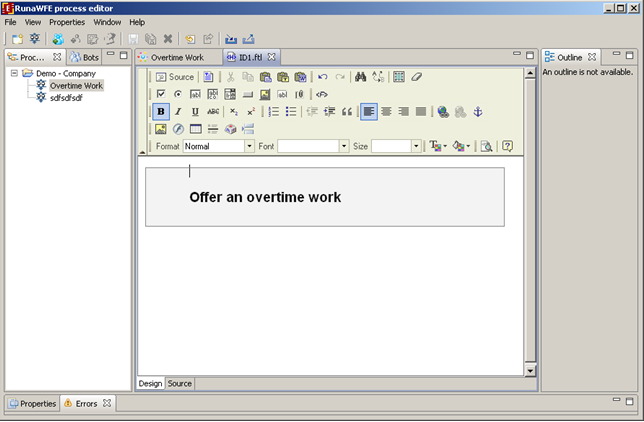Insert a file upload field element

299,95
